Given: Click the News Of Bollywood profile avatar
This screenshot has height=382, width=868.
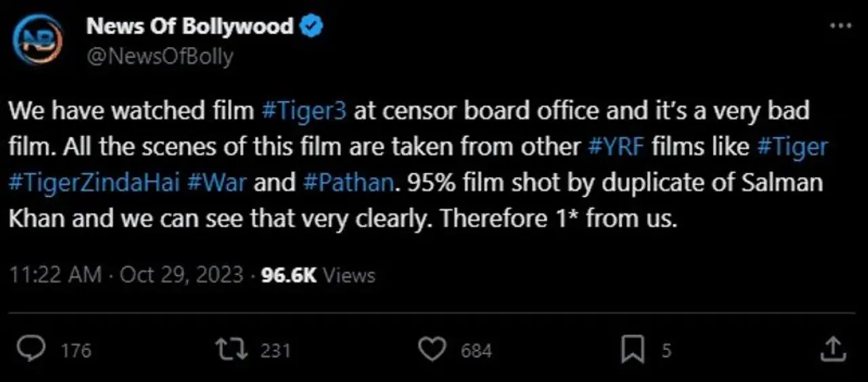Looking at the screenshot, I should (37, 40).
